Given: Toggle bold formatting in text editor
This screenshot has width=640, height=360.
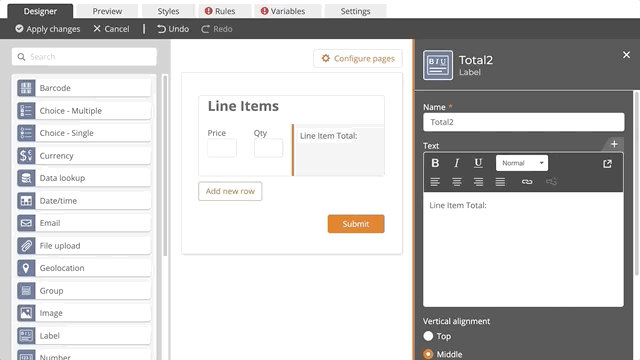Looking at the screenshot, I should pyautogui.click(x=435, y=163).
